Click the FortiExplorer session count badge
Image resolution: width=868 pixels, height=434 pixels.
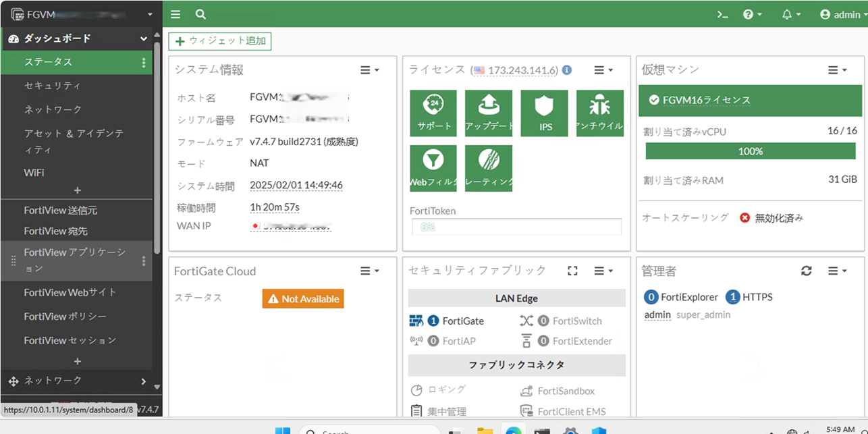pos(651,297)
